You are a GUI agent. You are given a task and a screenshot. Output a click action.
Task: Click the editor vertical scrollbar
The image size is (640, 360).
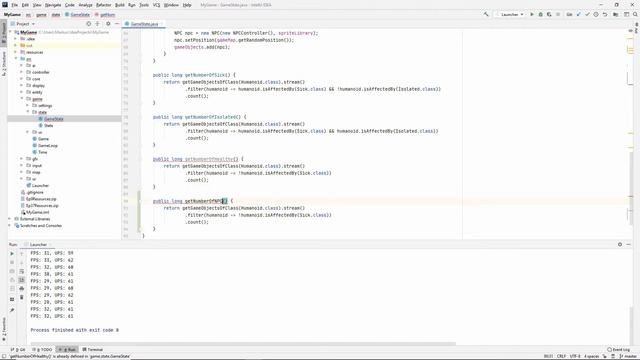pos(630,188)
